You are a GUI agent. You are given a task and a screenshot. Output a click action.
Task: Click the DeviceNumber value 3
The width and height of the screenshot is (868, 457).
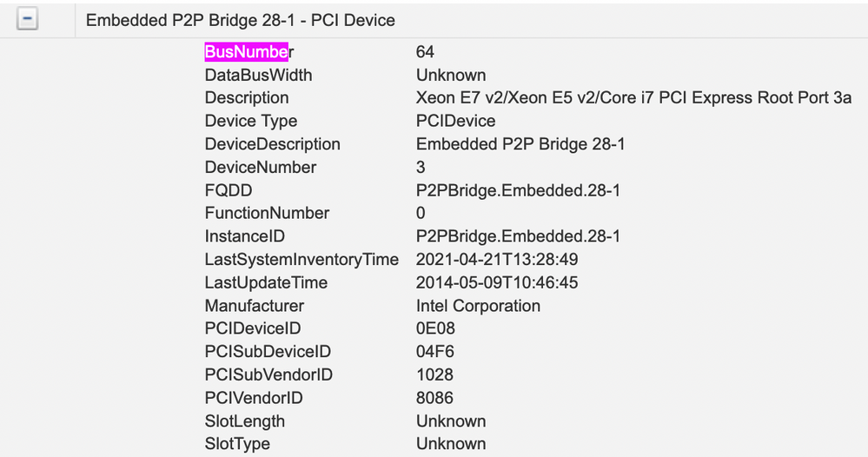tap(421, 167)
